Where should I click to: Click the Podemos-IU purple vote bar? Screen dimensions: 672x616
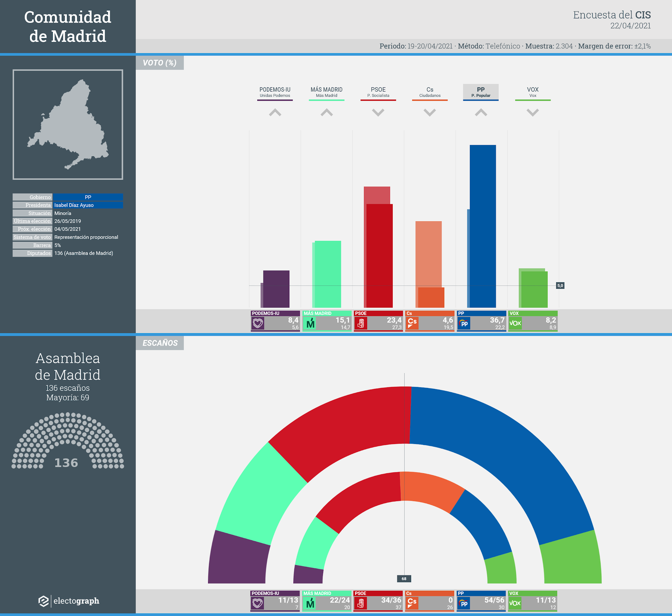click(276, 289)
